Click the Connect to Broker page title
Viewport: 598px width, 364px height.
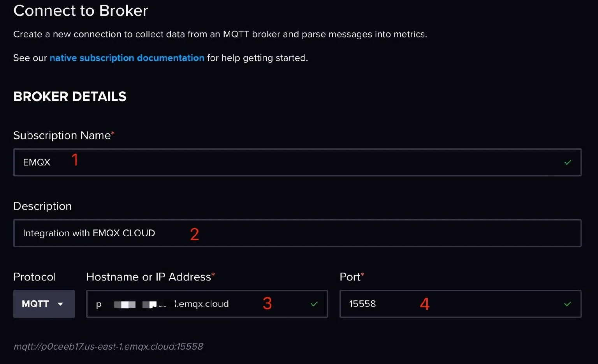pos(80,10)
